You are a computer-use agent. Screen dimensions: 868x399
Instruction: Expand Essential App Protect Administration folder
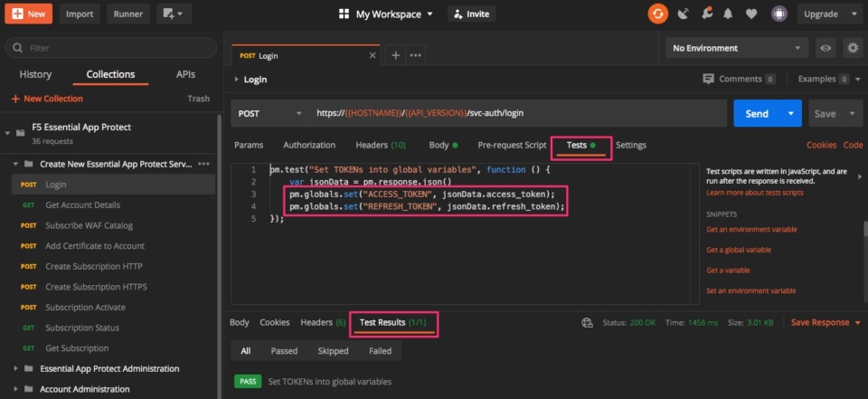coord(15,368)
